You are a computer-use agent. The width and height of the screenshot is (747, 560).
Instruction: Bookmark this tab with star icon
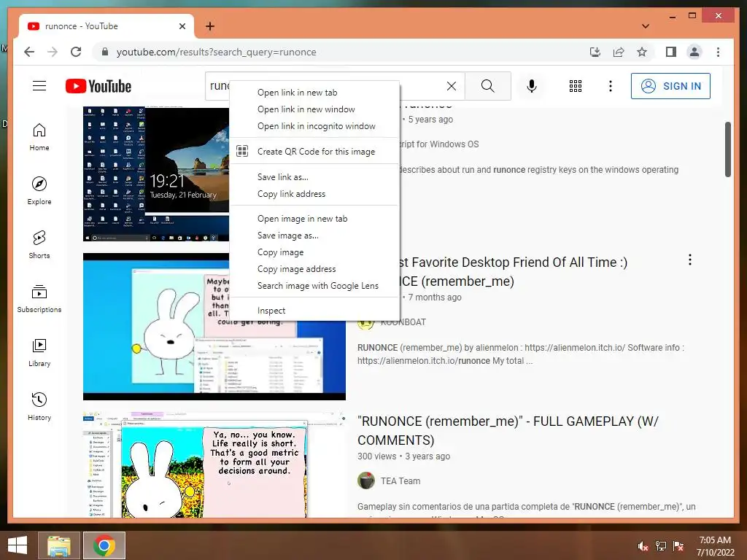tap(642, 52)
